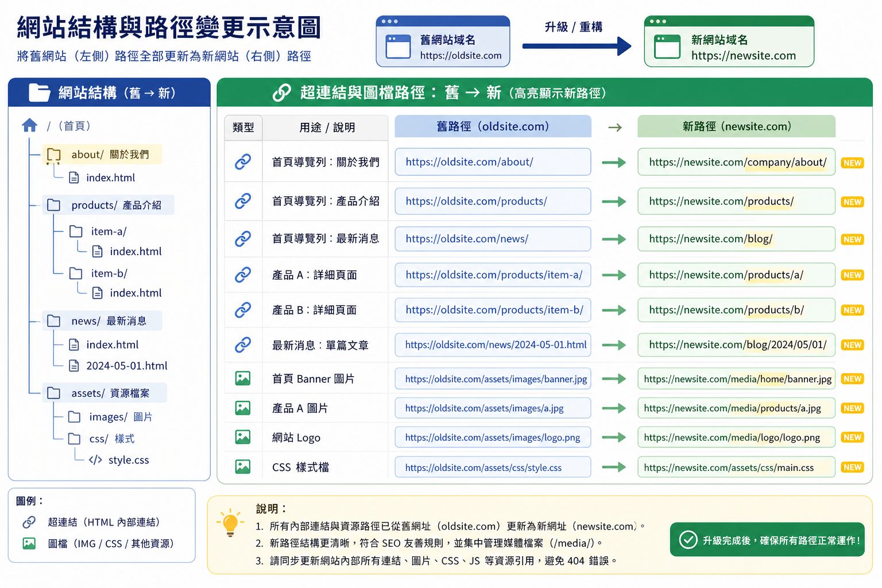Click the NEW badge beside blog/ path
This screenshot has width=882, height=588.
click(852, 239)
